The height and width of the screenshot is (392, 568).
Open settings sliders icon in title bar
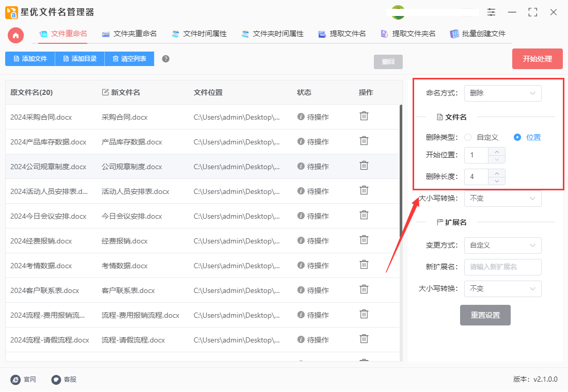pos(491,12)
